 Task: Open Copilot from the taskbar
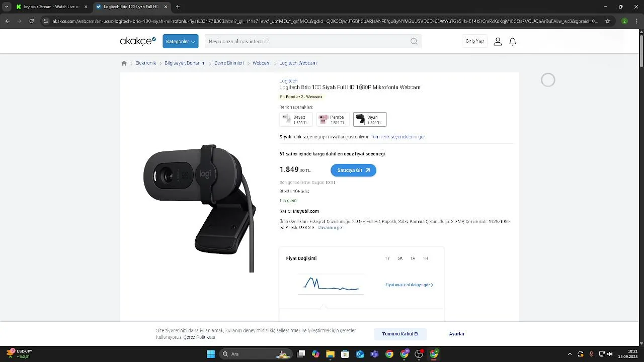point(315,354)
